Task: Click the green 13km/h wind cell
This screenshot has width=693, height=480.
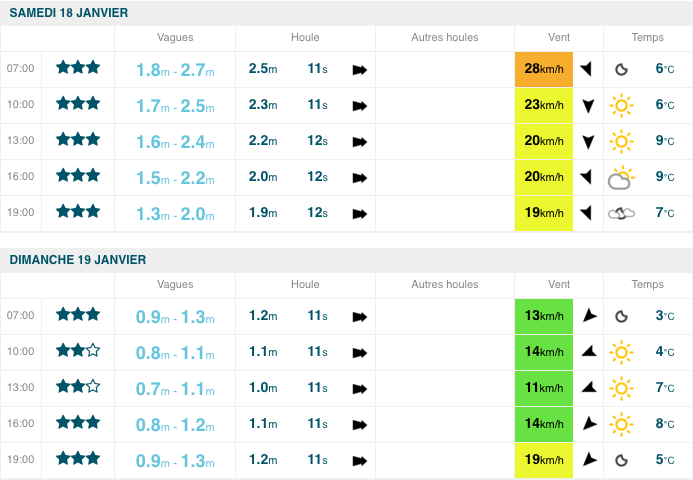Action: coord(544,316)
